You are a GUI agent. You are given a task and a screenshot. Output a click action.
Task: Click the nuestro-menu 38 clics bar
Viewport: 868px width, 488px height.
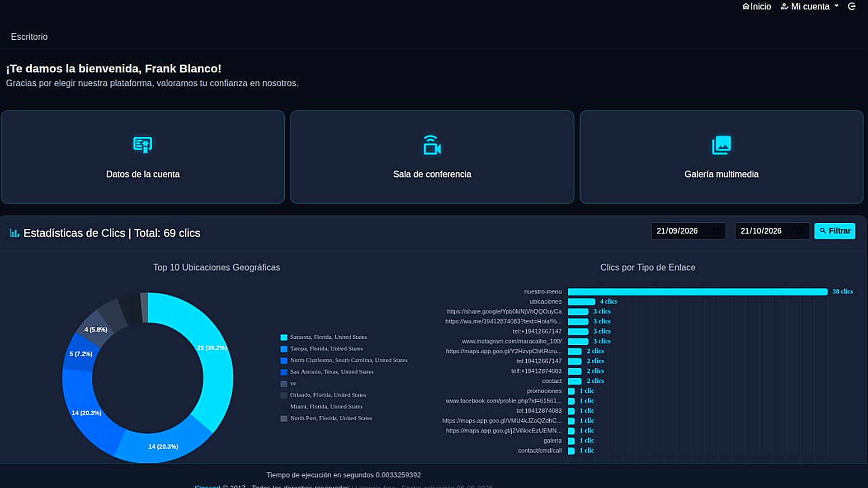[x=698, y=292]
